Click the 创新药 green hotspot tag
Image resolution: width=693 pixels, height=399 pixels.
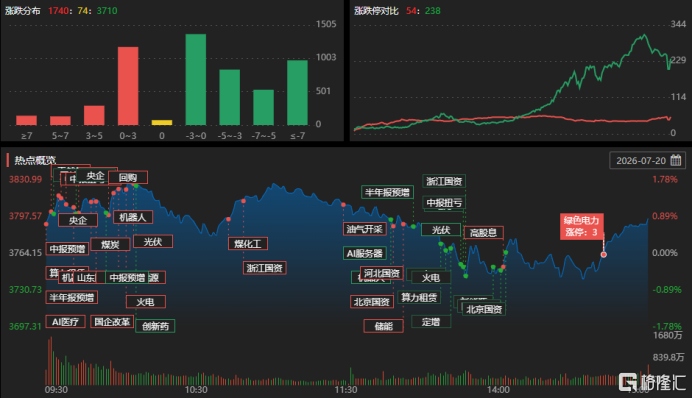(x=155, y=326)
